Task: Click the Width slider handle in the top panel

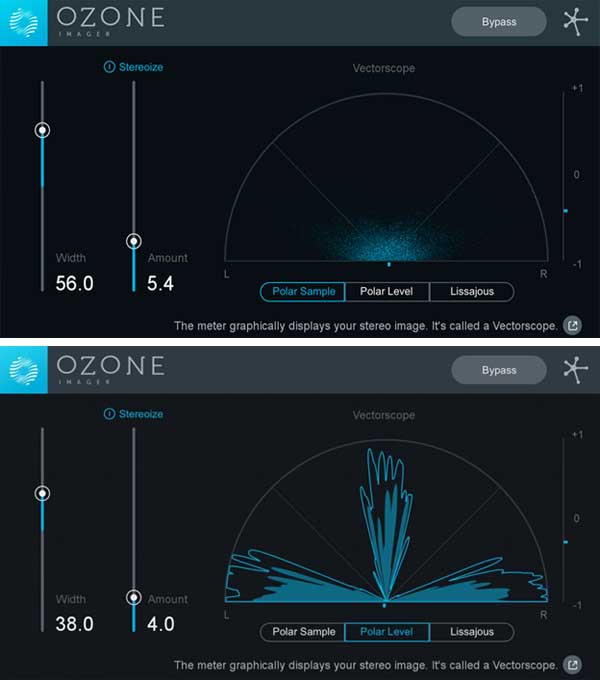Action: [x=42, y=130]
